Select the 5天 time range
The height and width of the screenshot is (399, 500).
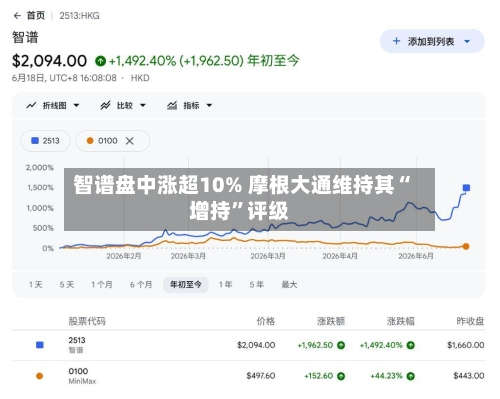click(67, 285)
